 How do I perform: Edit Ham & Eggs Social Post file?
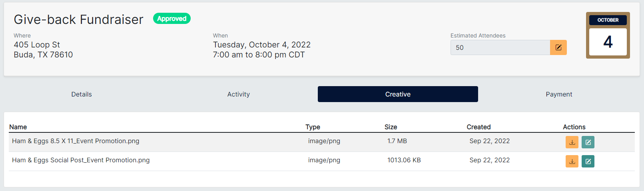(x=588, y=161)
